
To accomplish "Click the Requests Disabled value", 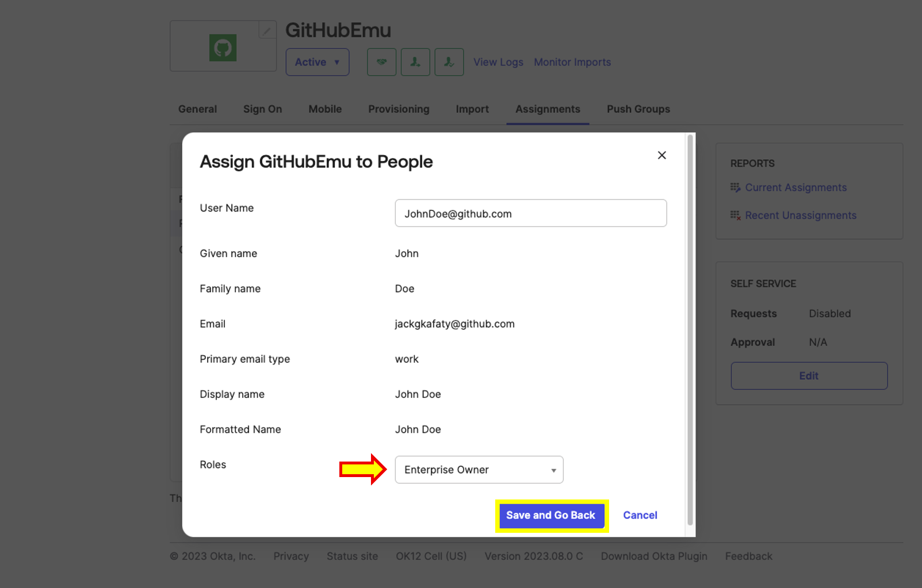I will (x=830, y=314).
